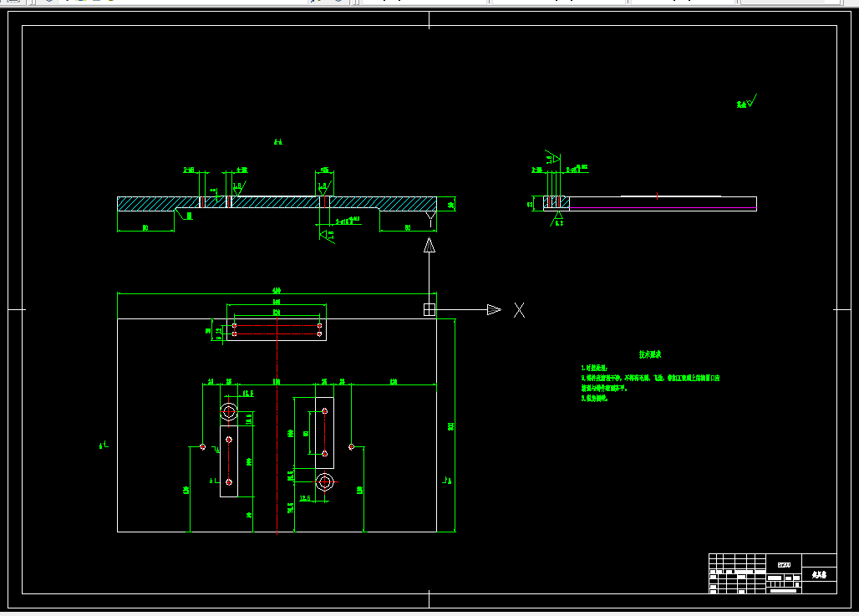
Task: Select the first technical requirement note line
Action: click(x=594, y=368)
